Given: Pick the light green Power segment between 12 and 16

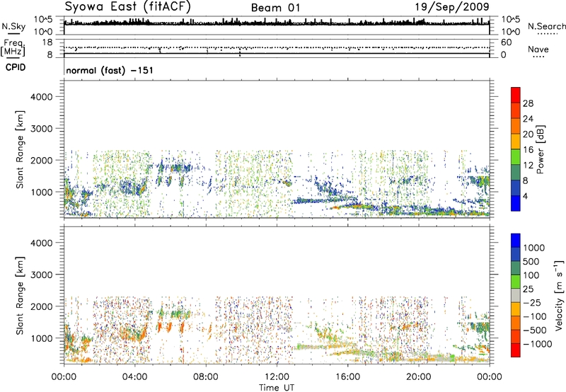Looking at the screenshot, I should [516, 157].
